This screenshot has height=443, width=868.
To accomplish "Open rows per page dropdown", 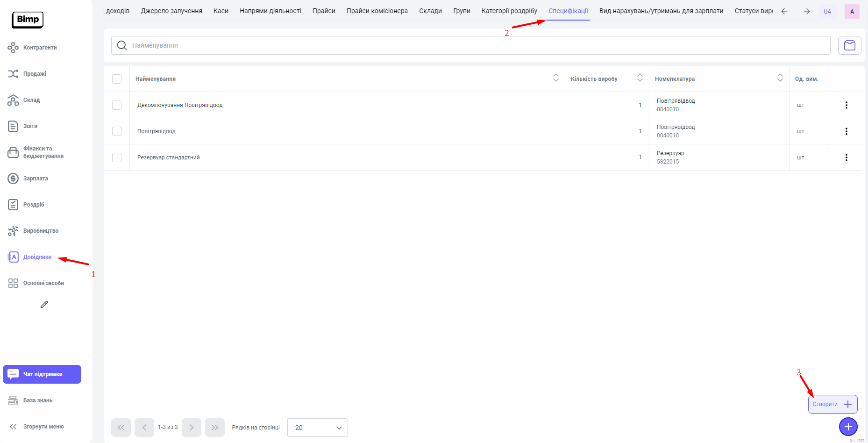I will (x=318, y=428).
